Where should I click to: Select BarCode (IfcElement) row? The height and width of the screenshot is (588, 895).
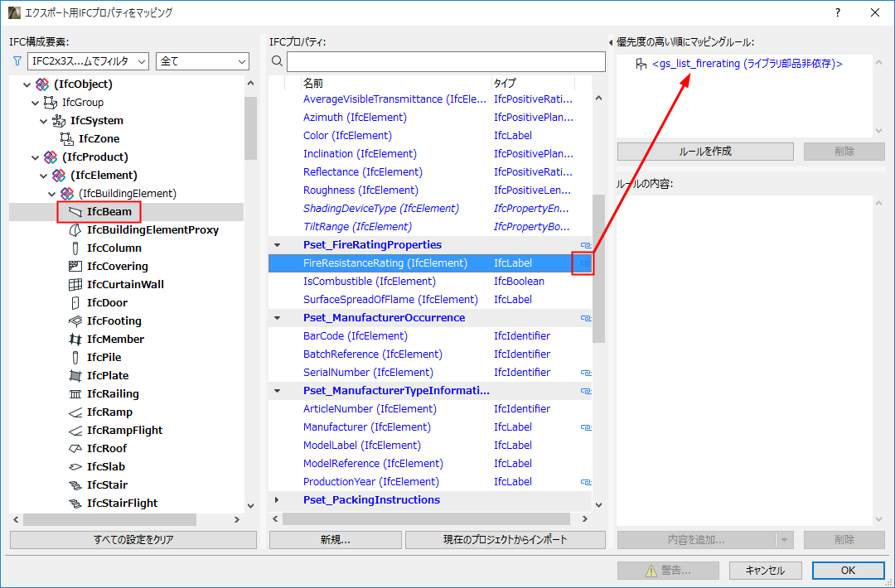coord(430,336)
